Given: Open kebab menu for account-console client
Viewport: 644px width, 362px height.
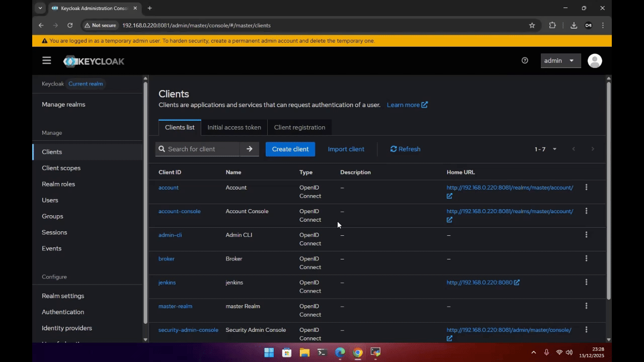Looking at the screenshot, I should (x=586, y=211).
